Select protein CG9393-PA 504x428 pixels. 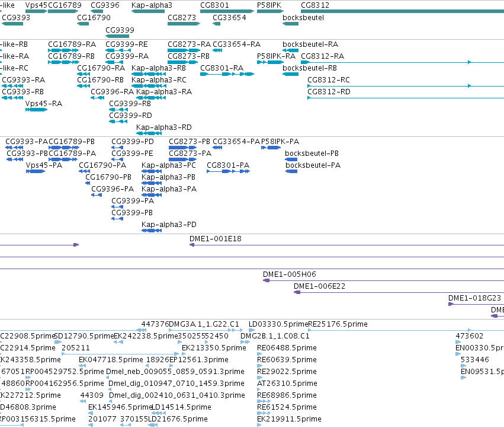(x=14, y=148)
